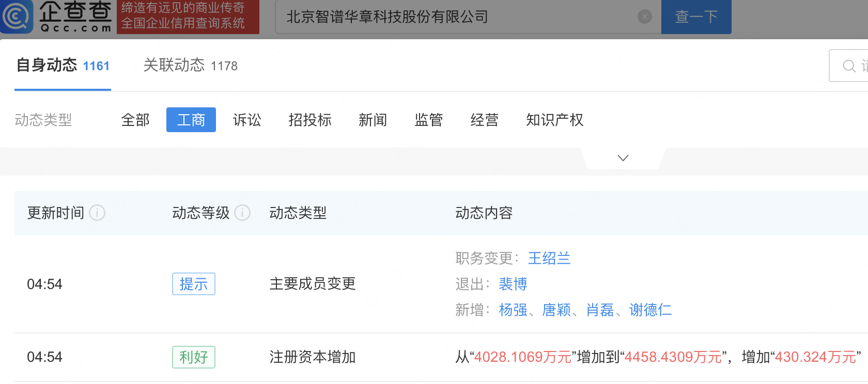Viewport: 868px width, 384px height.
Task: Open 谢德仁 person link
Action: coord(650,310)
